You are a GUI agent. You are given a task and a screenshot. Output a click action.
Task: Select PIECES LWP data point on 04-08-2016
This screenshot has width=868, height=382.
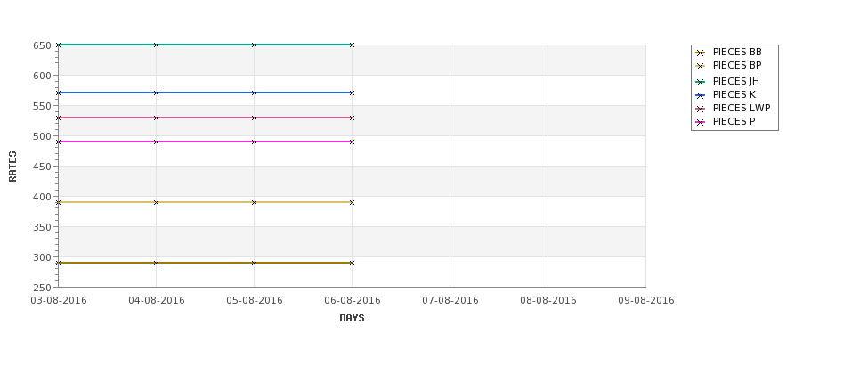tap(156, 118)
